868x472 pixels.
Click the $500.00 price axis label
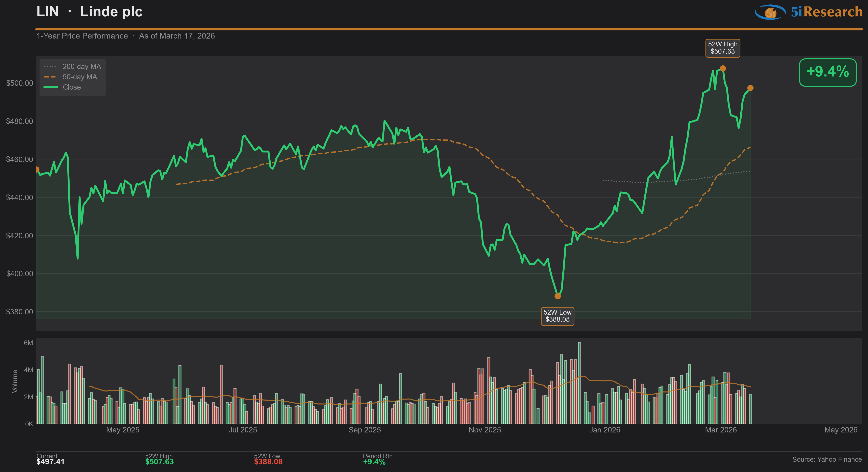coord(20,83)
